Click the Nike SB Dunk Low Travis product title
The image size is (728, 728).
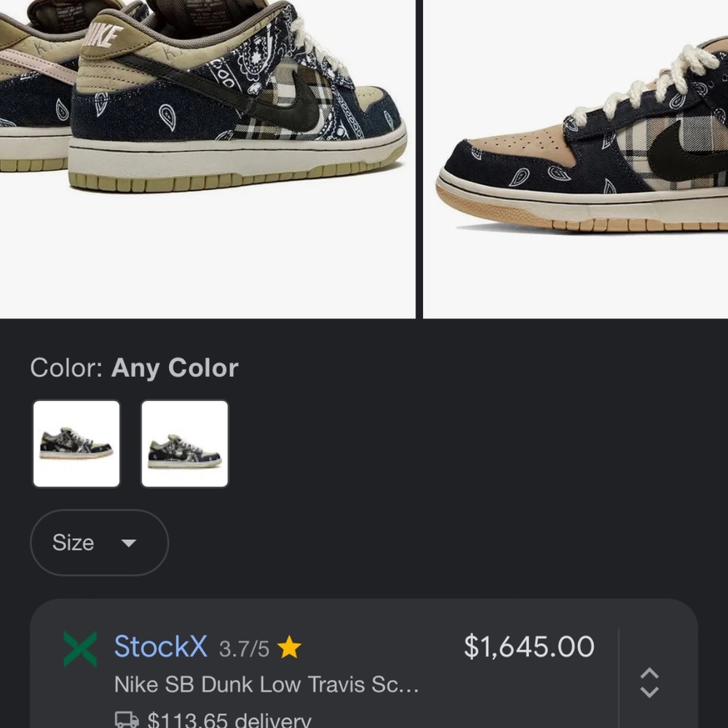(x=266, y=684)
